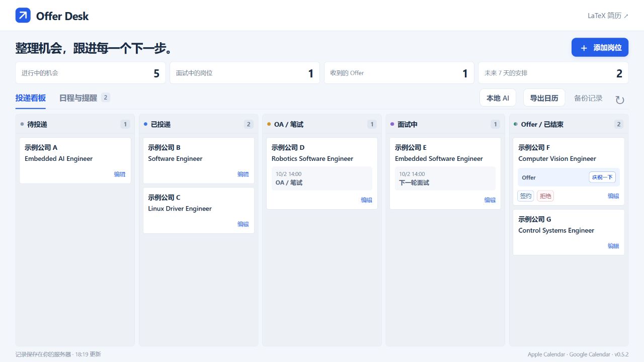Open the LaTeX 简历 external link

pyautogui.click(x=608, y=16)
